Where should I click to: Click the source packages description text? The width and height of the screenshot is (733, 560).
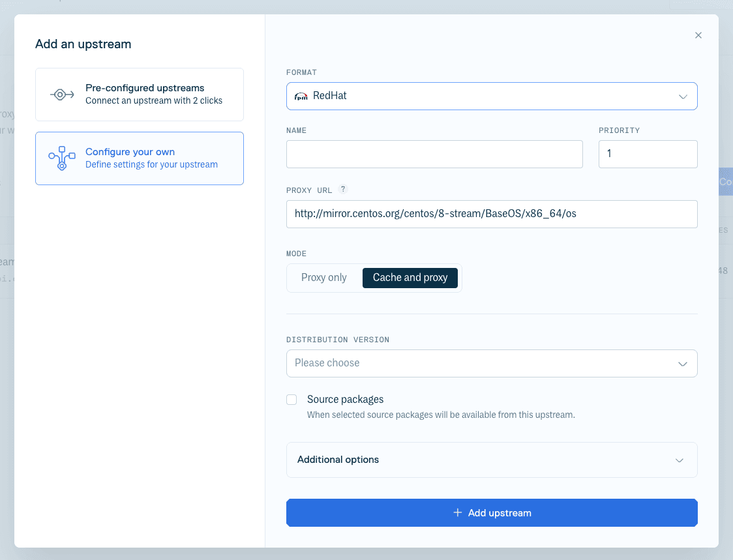click(x=441, y=415)
